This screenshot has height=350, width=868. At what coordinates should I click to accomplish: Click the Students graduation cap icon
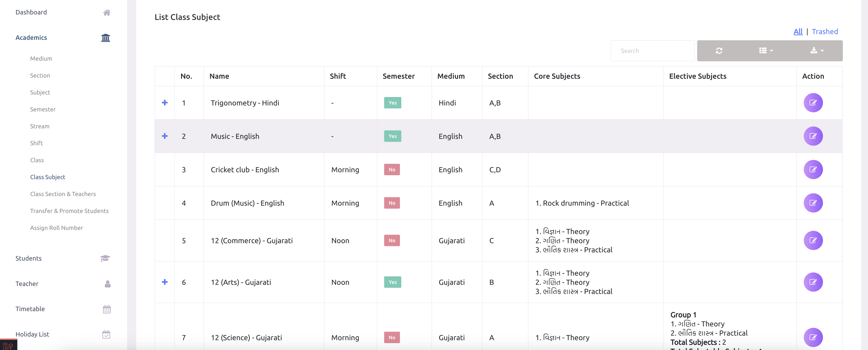105,258
